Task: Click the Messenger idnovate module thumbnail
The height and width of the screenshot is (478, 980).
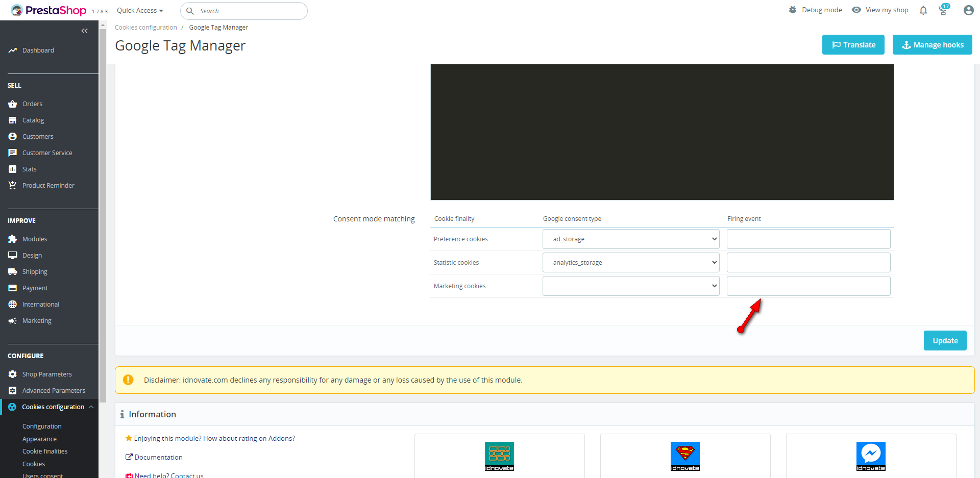Action: (x=871, y=457)
